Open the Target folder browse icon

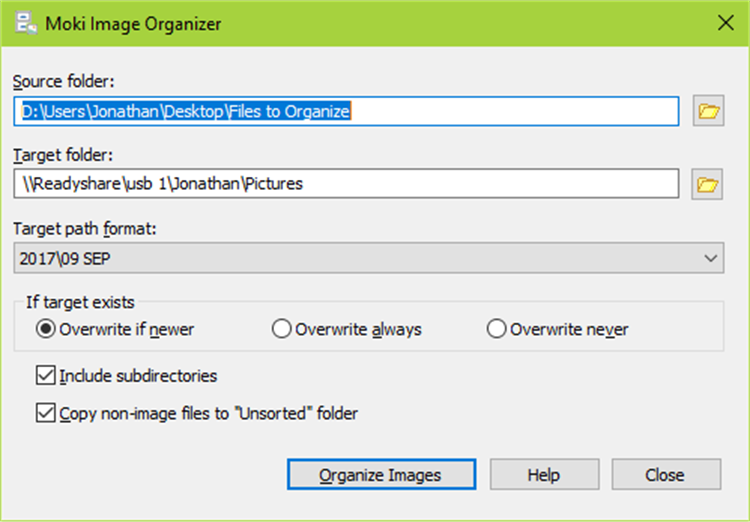point(707,184)
